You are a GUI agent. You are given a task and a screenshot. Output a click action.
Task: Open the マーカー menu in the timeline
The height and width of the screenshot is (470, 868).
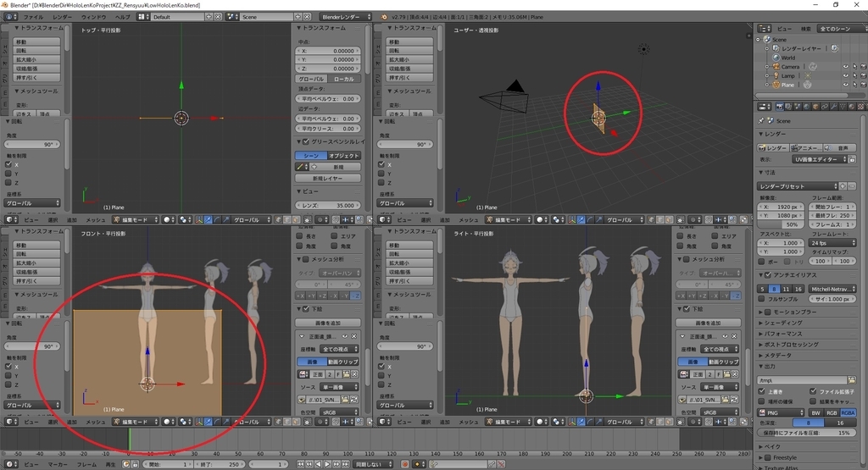point(57,464)
